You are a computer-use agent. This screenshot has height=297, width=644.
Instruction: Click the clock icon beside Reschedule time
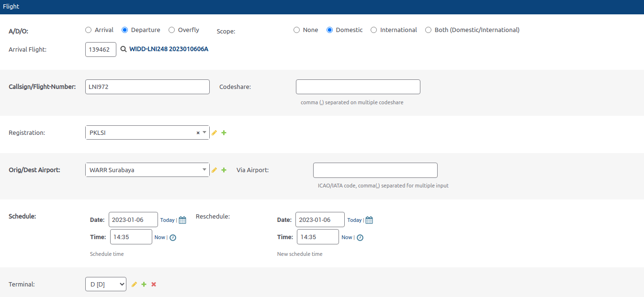click(360, 237)
